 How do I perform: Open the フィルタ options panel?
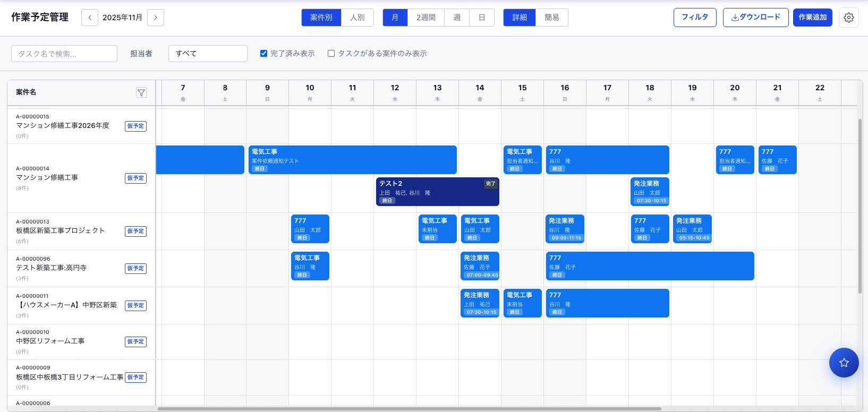[695, 18]
